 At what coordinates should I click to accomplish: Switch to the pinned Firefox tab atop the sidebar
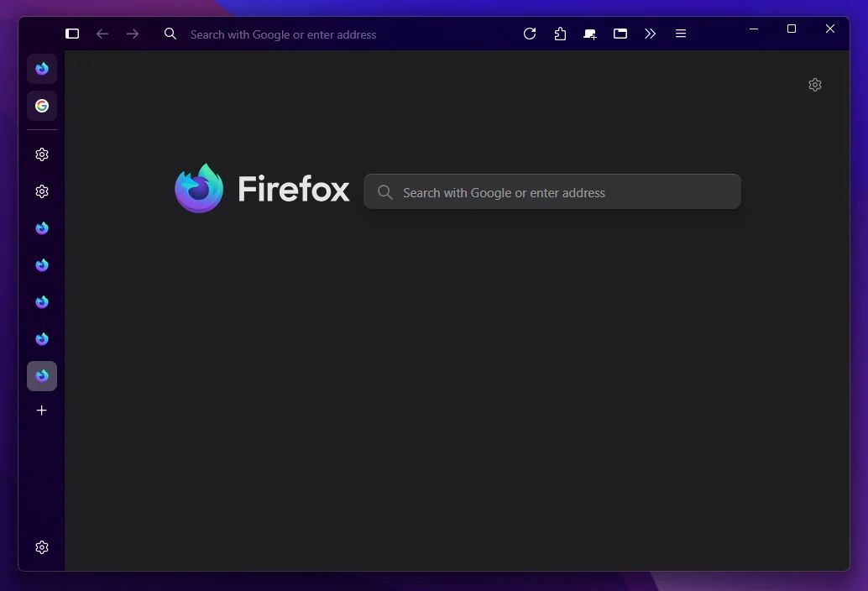pos(42,69)
